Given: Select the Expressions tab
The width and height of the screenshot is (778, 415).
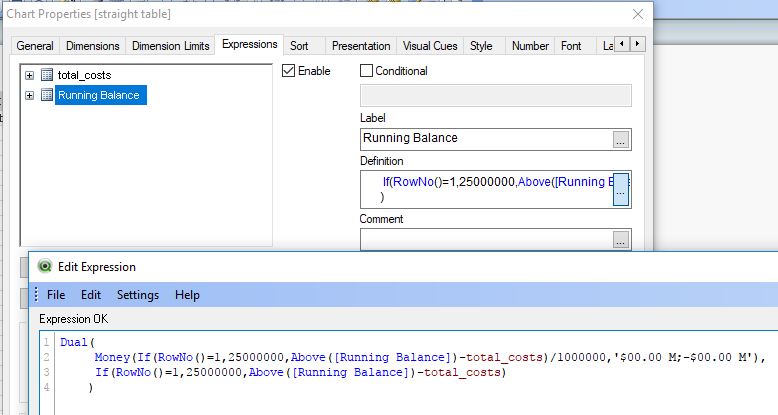Looking at the screenshot, I should 250,44.
